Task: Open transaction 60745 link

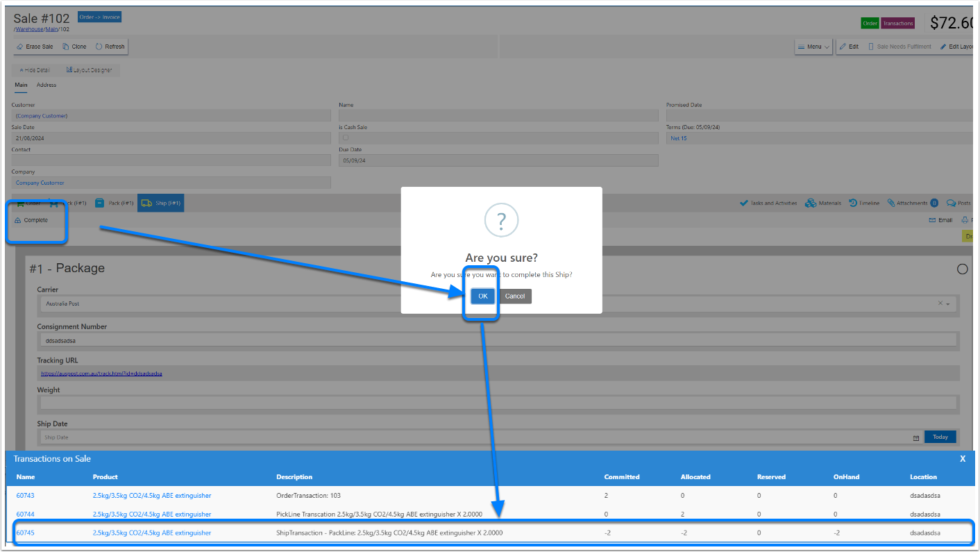Action: (26, 533)
